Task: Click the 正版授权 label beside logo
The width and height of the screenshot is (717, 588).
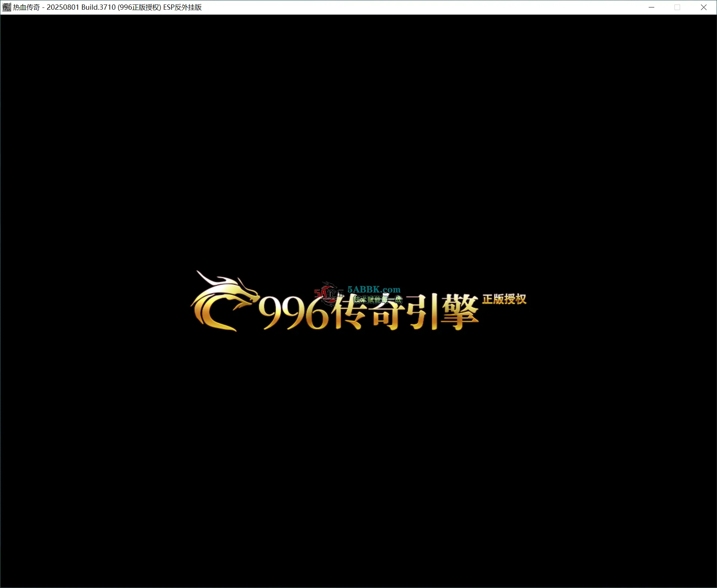Action: [504, 299]
